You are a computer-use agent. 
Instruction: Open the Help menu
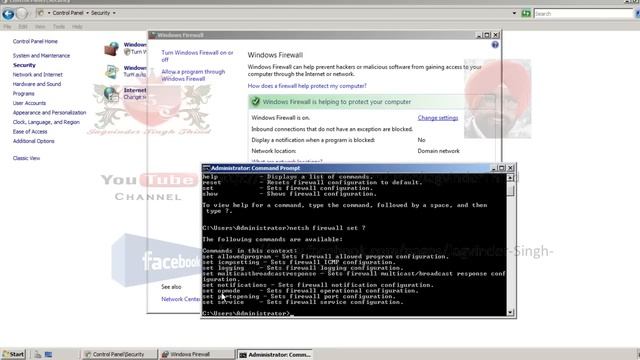[x=77, y=27]
